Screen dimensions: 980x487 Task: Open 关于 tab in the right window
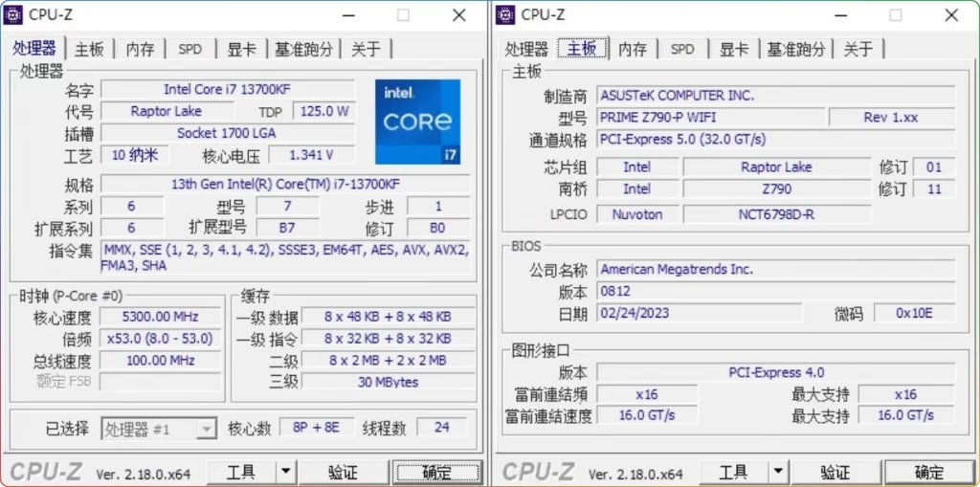point(858,49)
